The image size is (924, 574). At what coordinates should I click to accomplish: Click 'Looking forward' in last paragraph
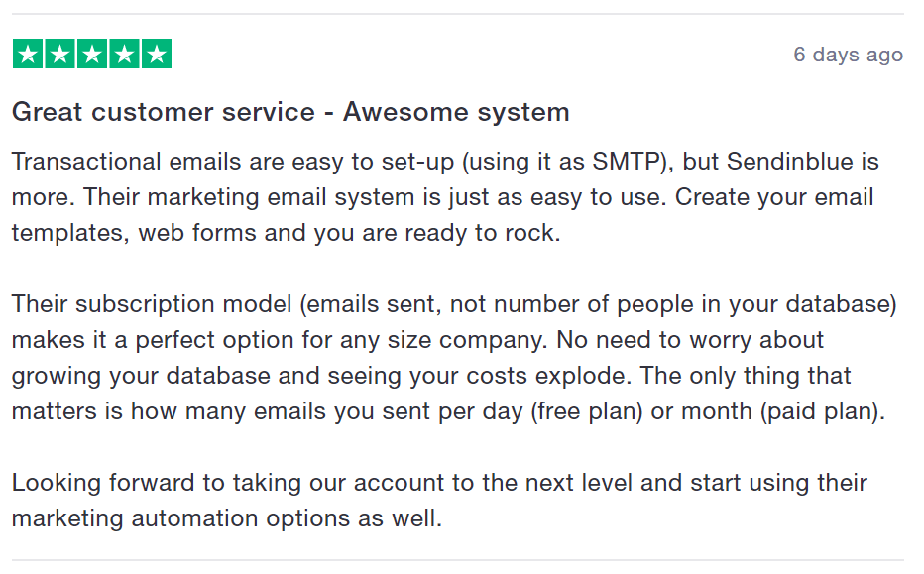(103, 483)
